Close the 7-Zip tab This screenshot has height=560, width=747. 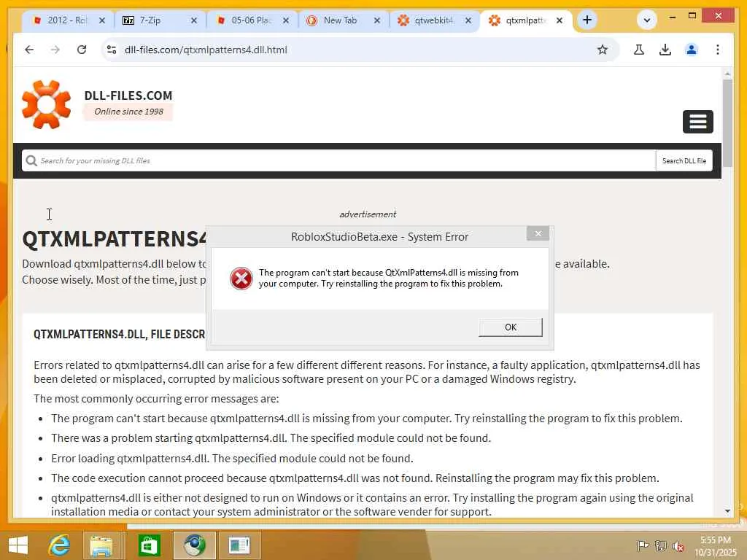coord(193,20)
